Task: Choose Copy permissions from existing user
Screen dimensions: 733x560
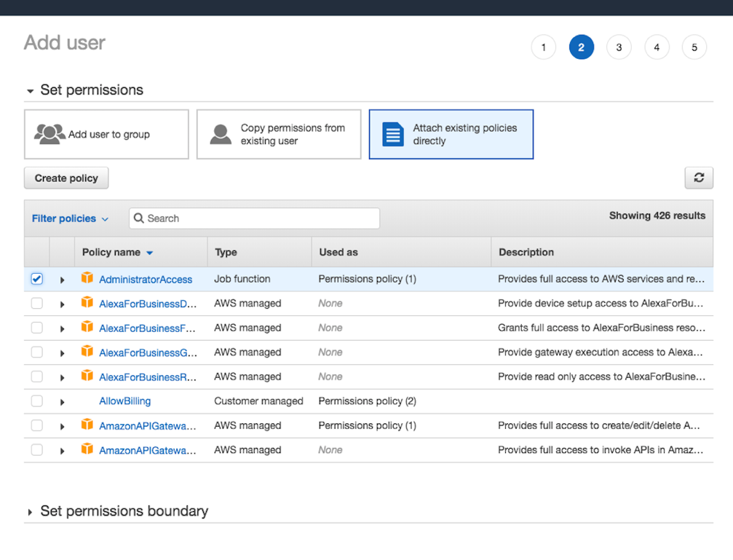Action: tap(279, 134)
